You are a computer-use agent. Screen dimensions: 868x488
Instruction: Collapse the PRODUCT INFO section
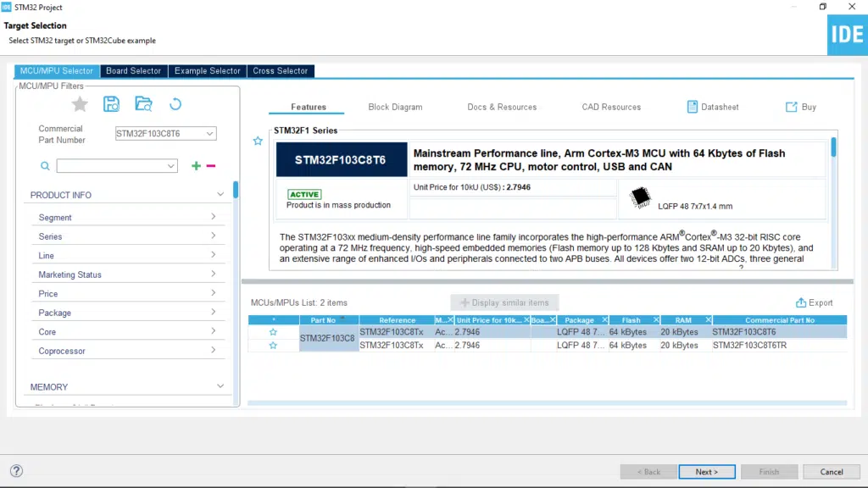(220, 195)
